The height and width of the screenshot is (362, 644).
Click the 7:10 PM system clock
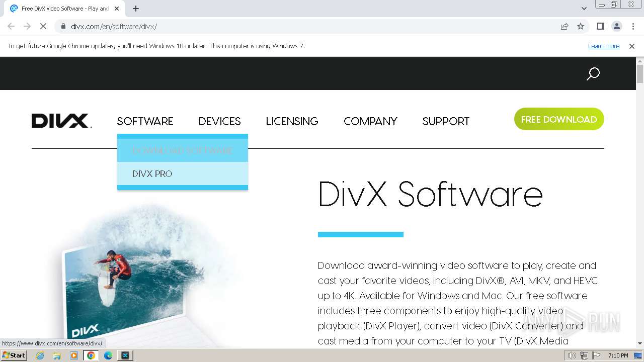tap(618, 355)
